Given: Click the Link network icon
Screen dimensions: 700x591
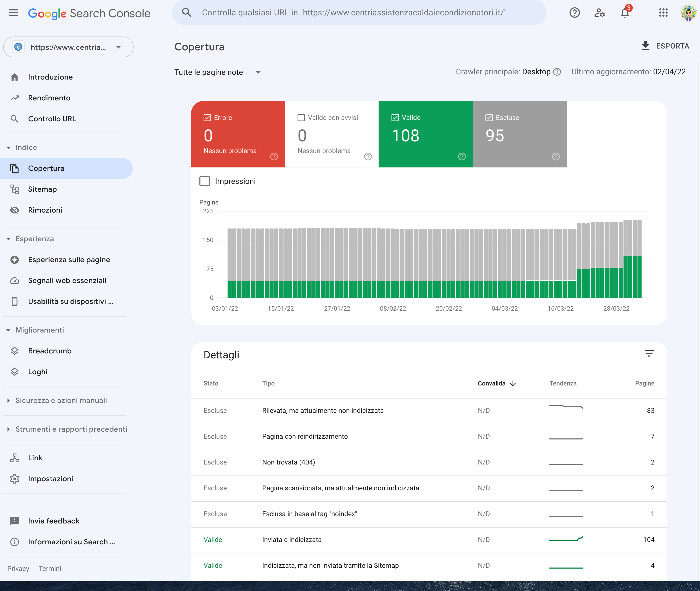Looking at the screenshot, I should (x=14, y=458).
